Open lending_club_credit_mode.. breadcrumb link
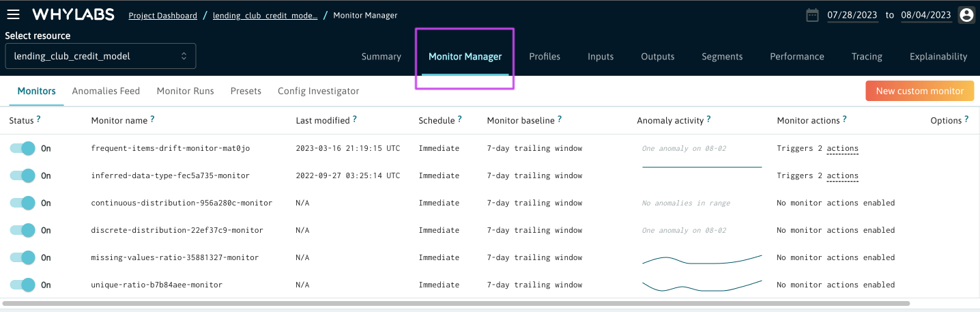 point(265,15)
